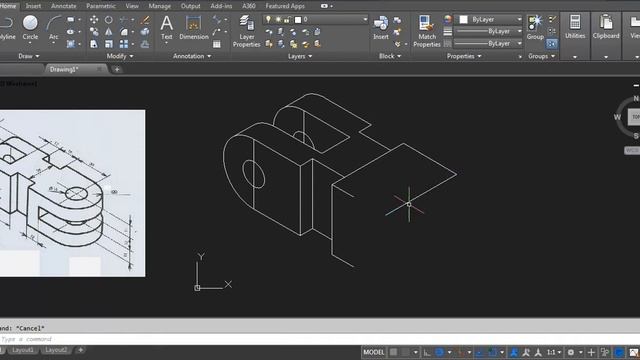This screenshot has height=360, width=640.
Task: Click the Workspace Switching gear icon
Action: pyautogui.click(x=571, y=352)
